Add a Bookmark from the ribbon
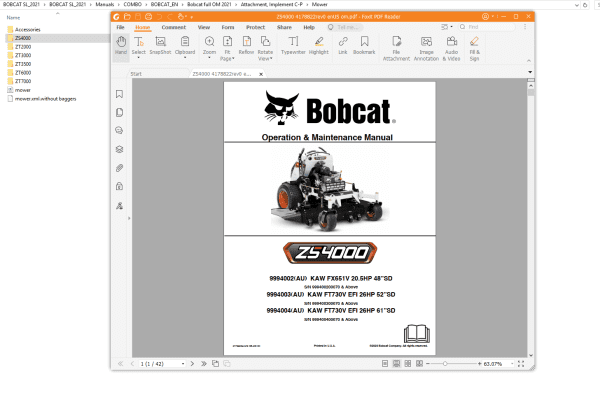This screenshot has height=404, width=600. tap(364, 46)
